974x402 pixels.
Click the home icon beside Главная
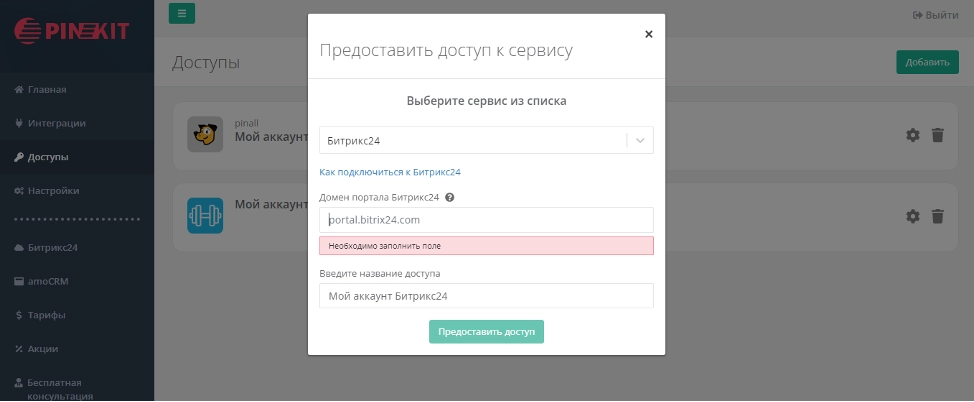pyautogui.click(x=19, y=89)
